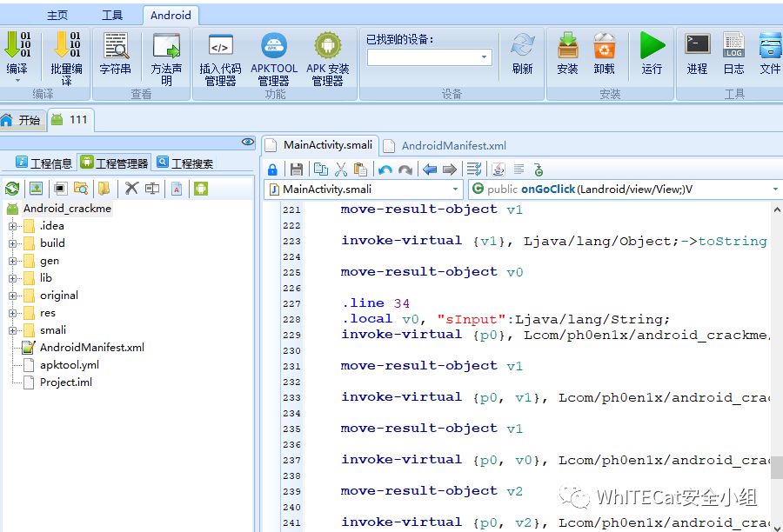
Task: Expand the original folder
Action: point(12,296)
